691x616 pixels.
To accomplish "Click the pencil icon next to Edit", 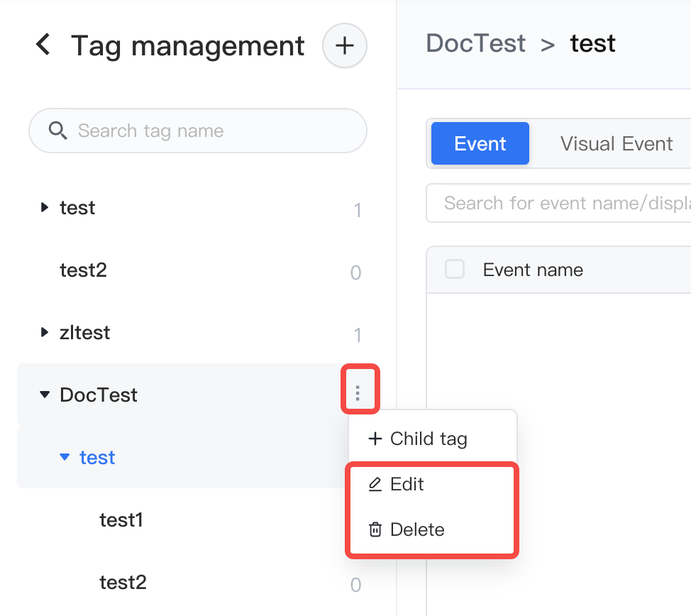I will [375, 484].
